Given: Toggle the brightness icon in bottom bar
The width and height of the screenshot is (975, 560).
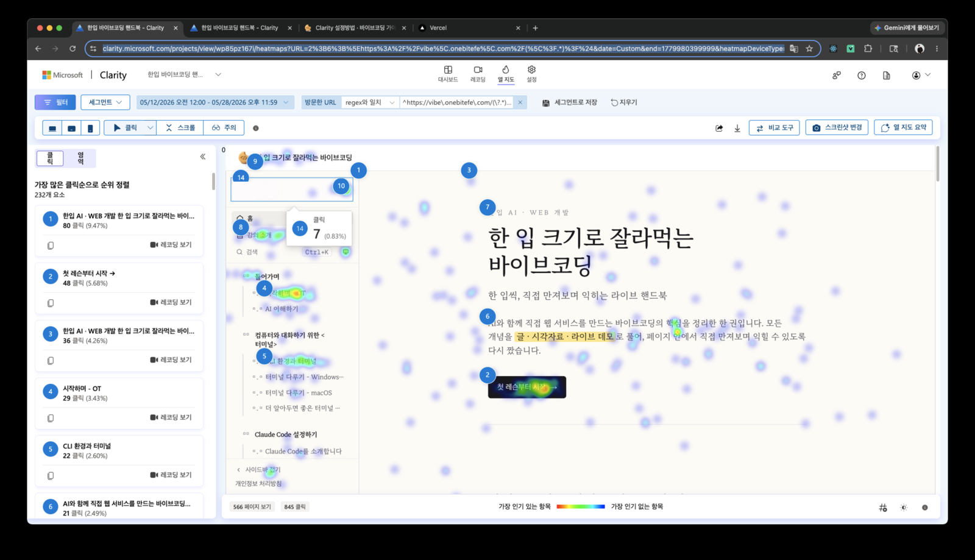Looking at the screenshot, I should tap(904, 508).
